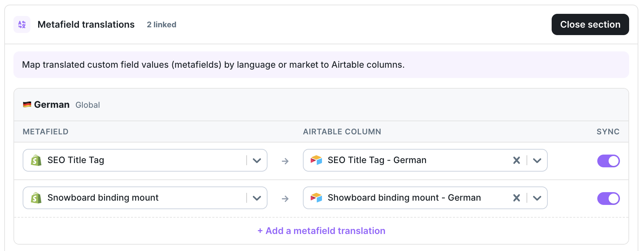Click the Global market label
Image resolution: width=644 pixels, height=251 pixels.
(x=88, y=105)
